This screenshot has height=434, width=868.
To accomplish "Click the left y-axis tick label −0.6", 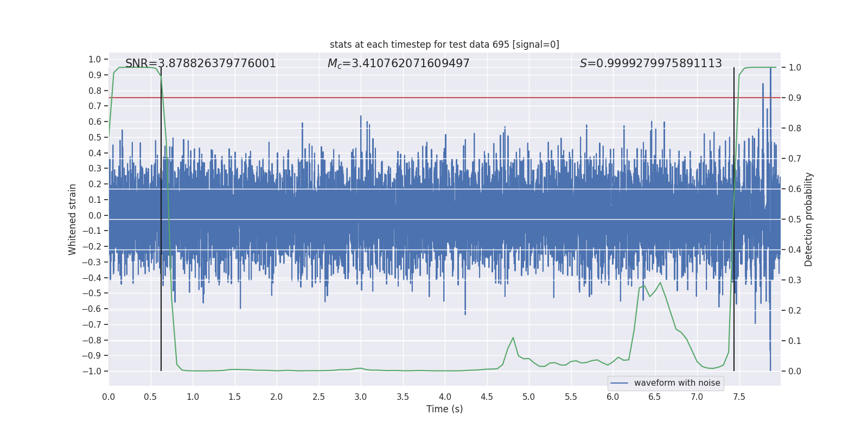I will 92,309.
